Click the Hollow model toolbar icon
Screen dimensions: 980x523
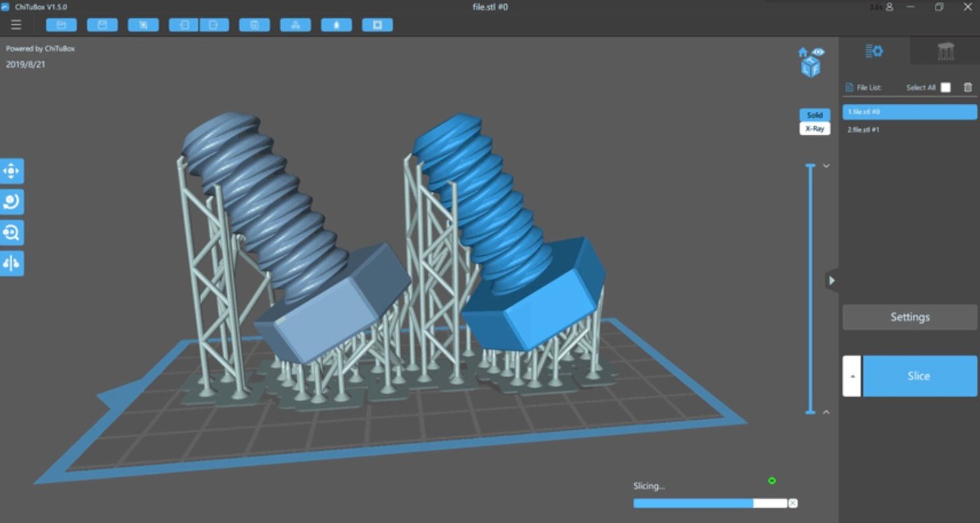pyautogui.click(x=337, y=25)
